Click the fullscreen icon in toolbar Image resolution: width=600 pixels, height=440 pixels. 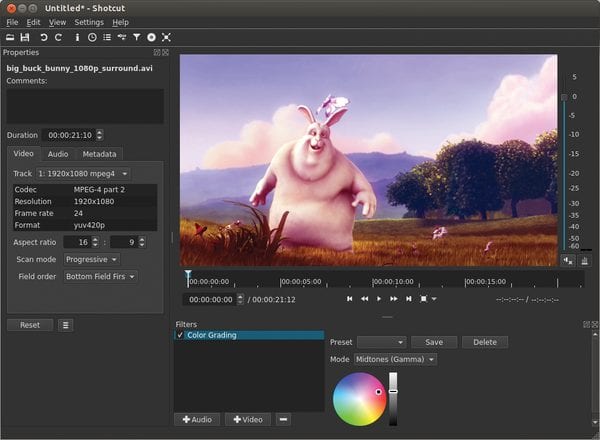(166, 37)
